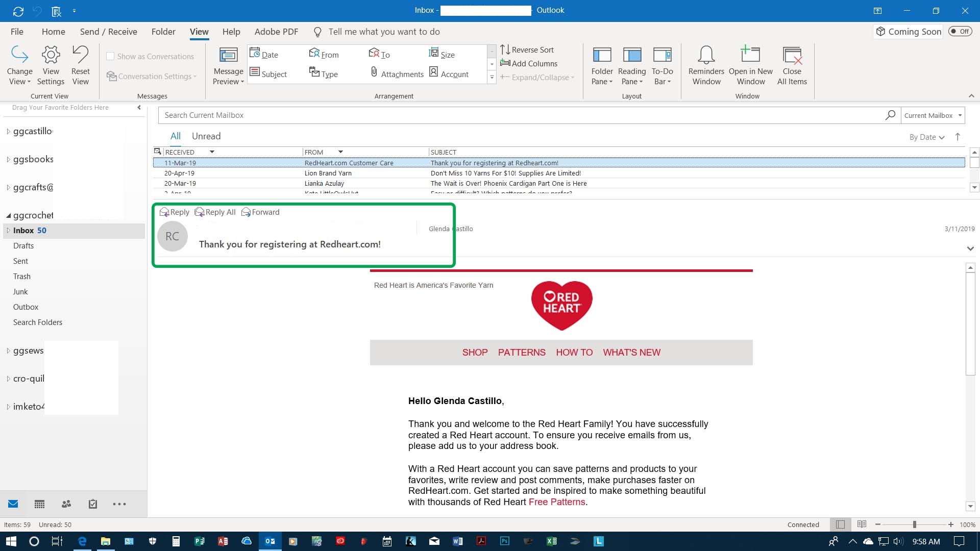Open Current Mailbox search scope dropdown
980x551 pixels.
click(933, 115)
